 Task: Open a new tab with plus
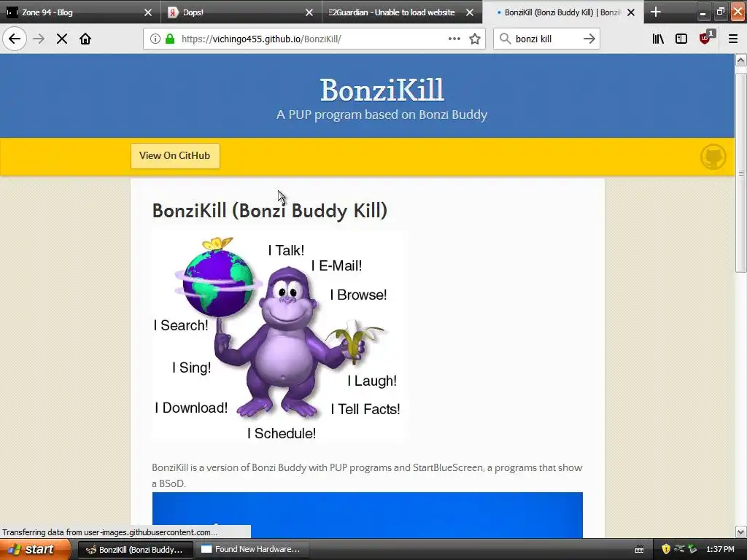[x=656, y=12]
